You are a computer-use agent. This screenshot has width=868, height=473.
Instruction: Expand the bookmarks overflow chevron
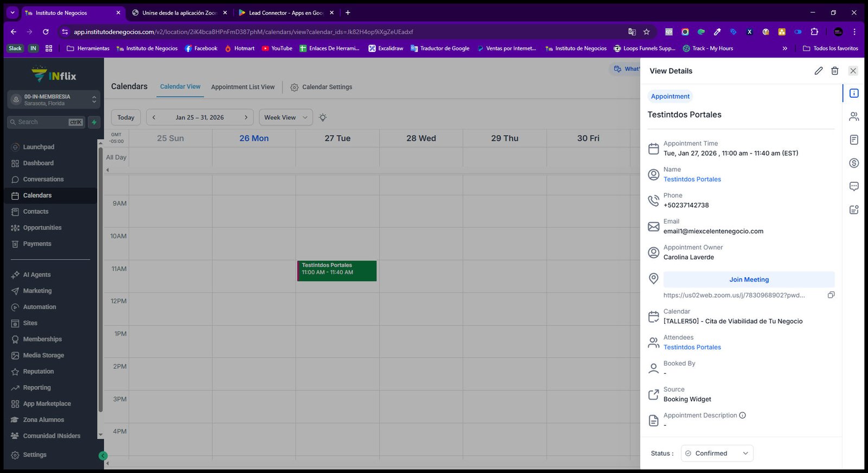[785, 48]
